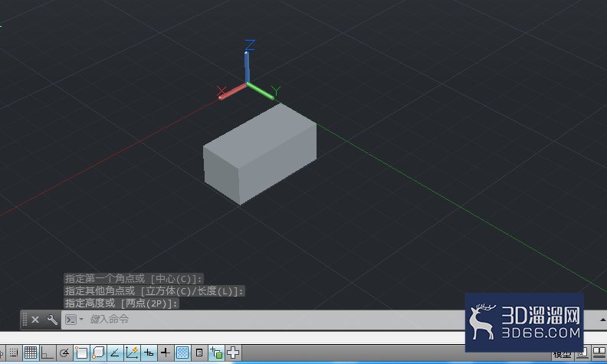Open recent commands dropdown arrow
This screenshot has height=364, width=607.
click(81, 320)
